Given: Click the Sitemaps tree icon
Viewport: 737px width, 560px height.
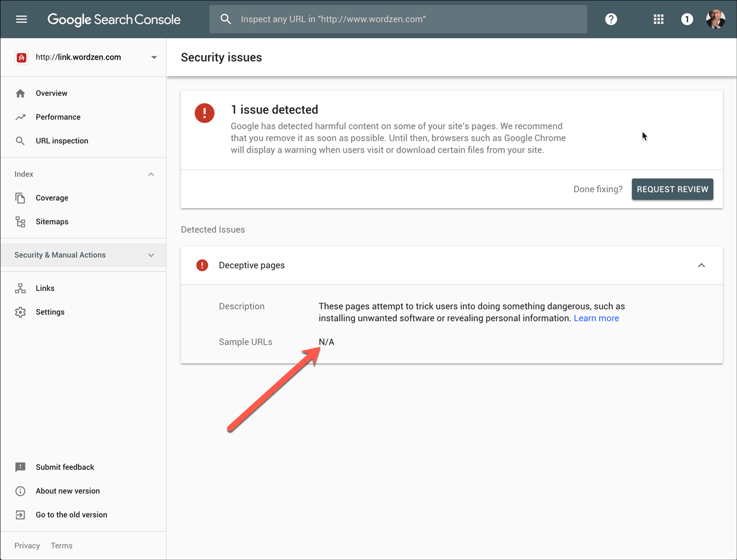Looking at the screenshot, I should [x=20, y=222].
